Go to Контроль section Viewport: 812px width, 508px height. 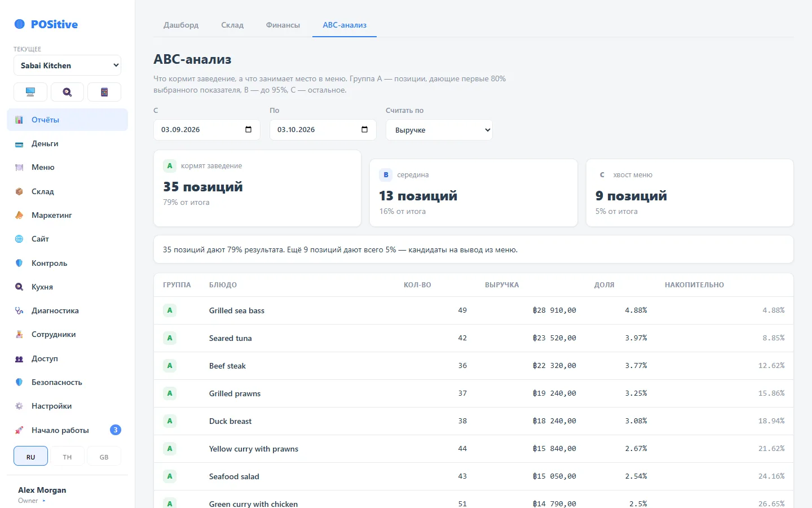[67, 263]
